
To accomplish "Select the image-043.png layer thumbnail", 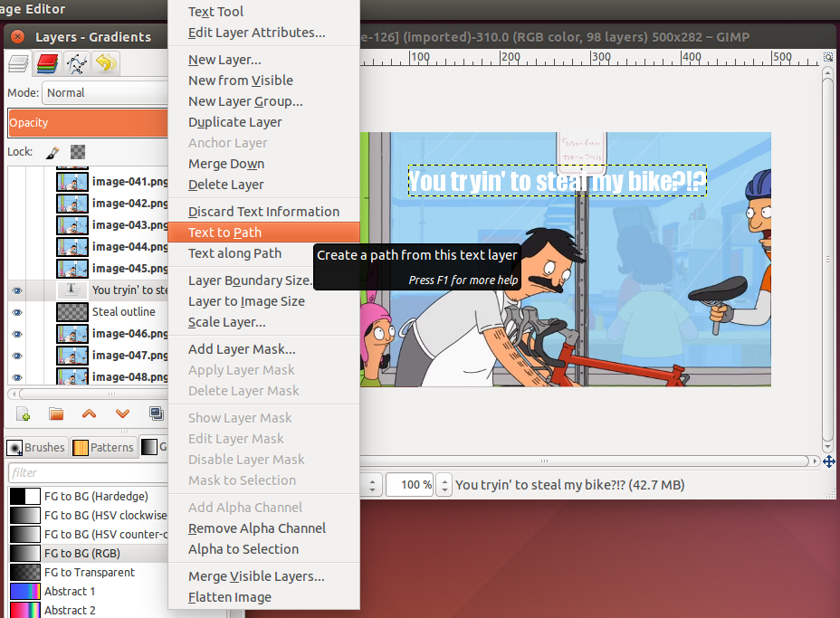I will click(72, 225).
